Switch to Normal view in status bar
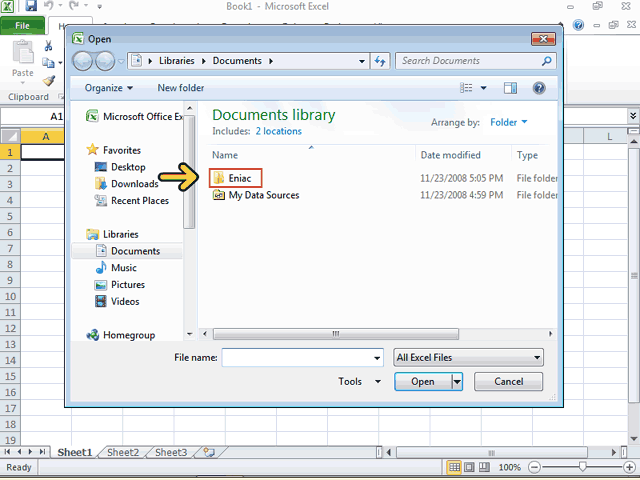Image resolution: width=640 pixels, height=480 pixels. (x=454, y=467)
